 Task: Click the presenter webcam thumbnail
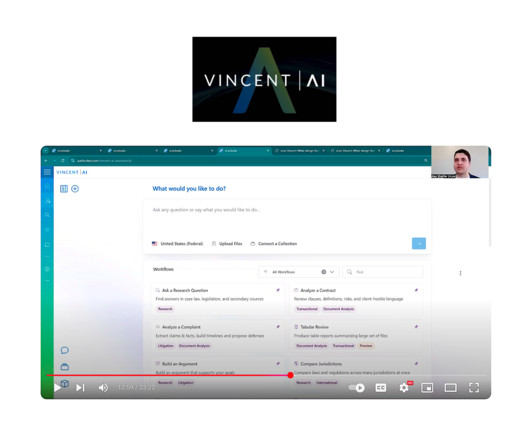pos(460,162)
